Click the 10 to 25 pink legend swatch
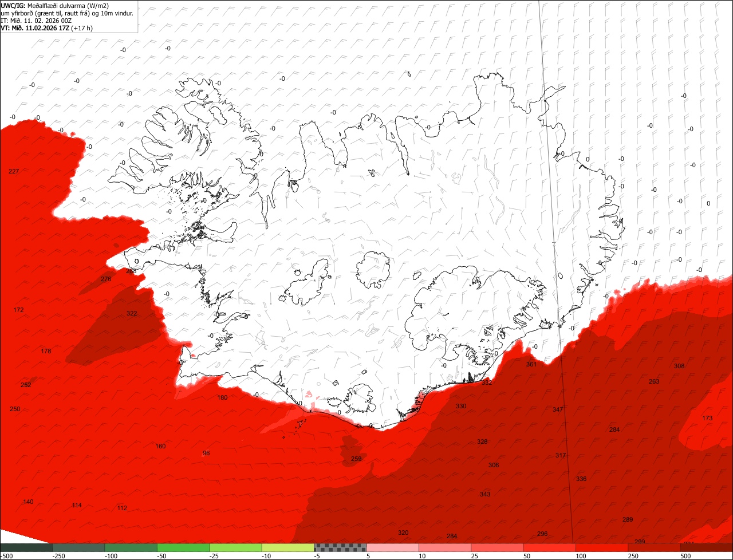 445,547
